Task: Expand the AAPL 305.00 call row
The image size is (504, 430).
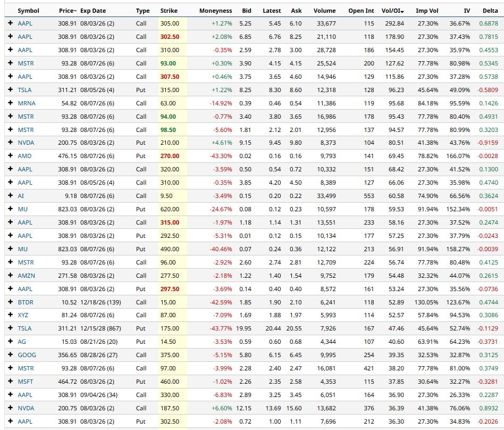Action: 10,23
